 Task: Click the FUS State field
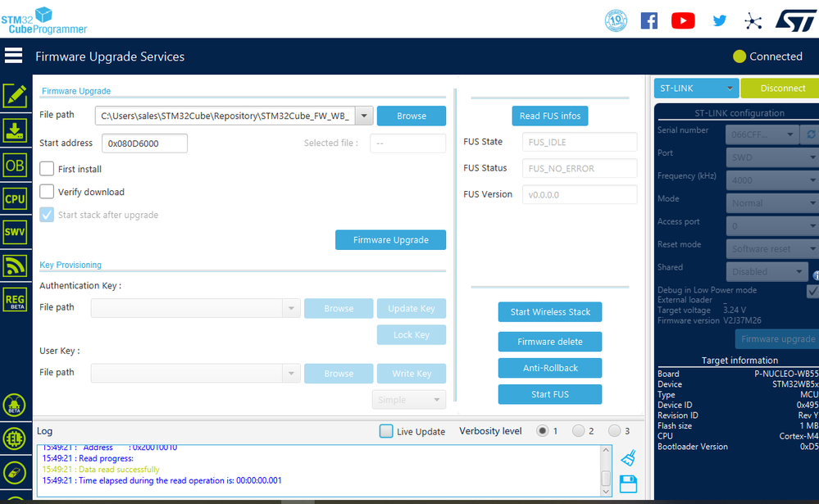pos(580,142)
